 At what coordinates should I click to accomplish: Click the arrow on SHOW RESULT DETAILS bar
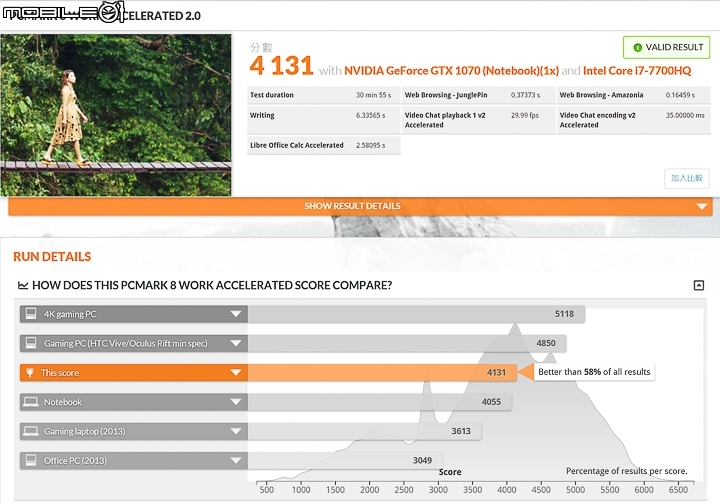pyautogui.click(x=701, y=207)
